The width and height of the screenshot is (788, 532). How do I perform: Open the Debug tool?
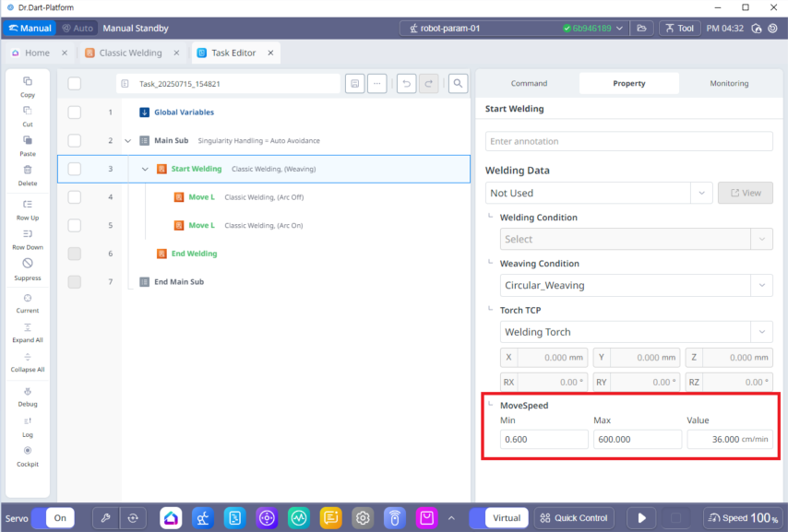(x=28, y=390)
